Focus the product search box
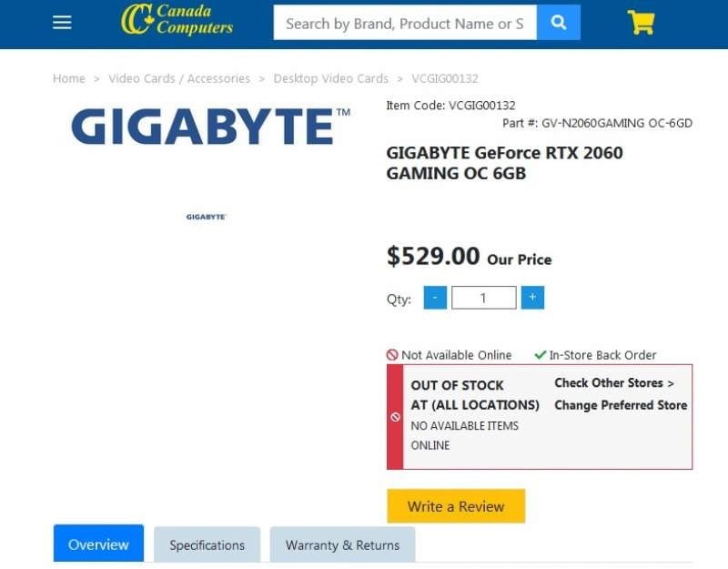Viewport: 728px width, 569px height. pyautogui.click(x=405, y=23)
